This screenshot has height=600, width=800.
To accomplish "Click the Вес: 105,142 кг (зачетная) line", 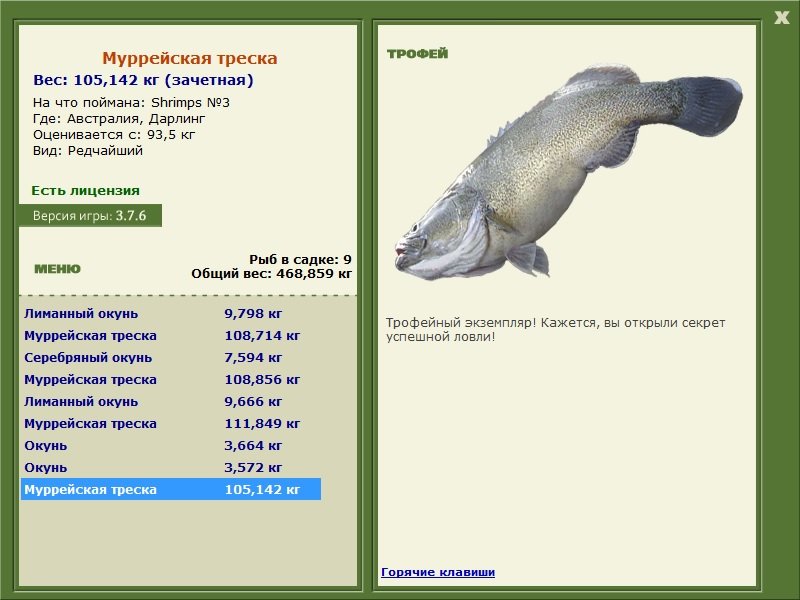I will click(143, 80).
